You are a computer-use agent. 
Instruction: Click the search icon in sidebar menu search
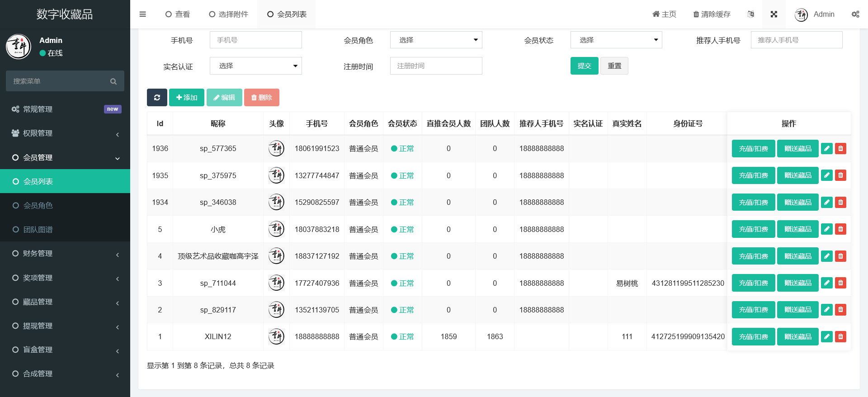click(113, 81)
